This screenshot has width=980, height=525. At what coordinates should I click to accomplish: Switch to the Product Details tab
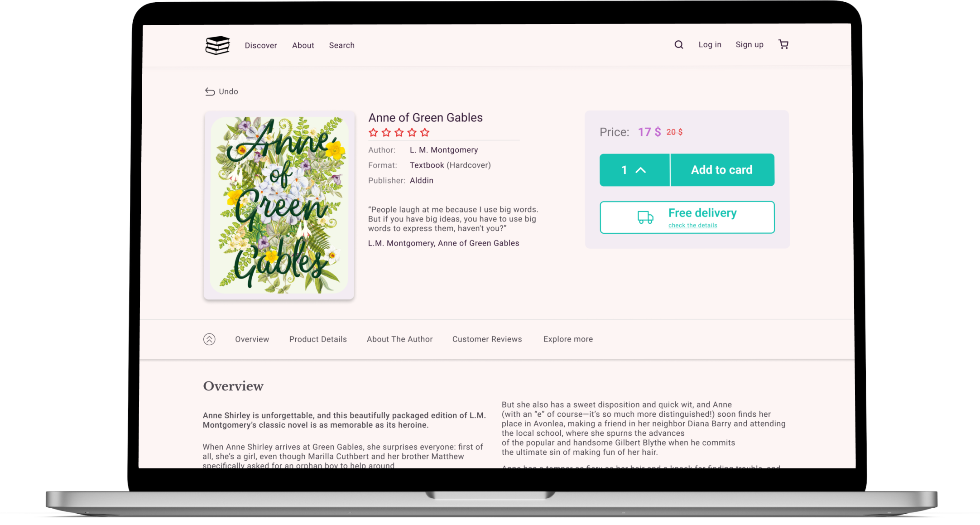pyautogui.click(x=318, y=339)
